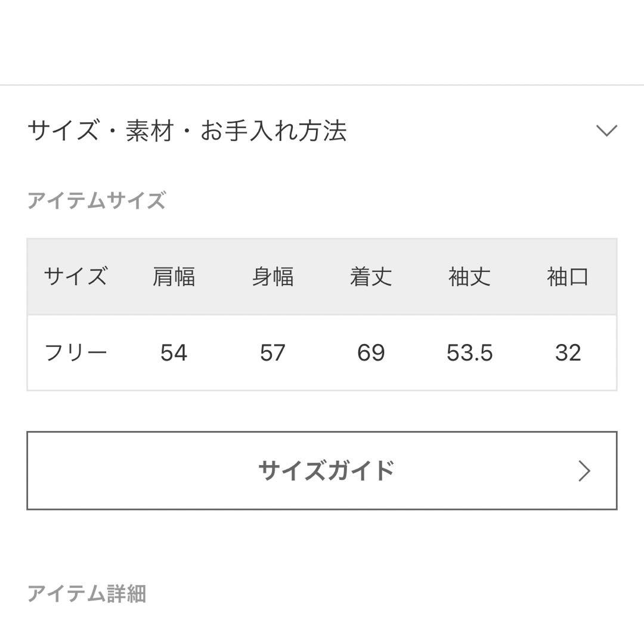644x644 pixels.
Task: Click the 肩幅 column header
Action: [174, 277]
